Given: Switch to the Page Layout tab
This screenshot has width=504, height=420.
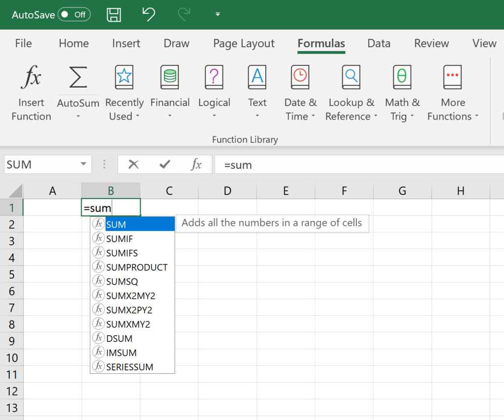Looking at the screenshot, I should click(244, 43).
